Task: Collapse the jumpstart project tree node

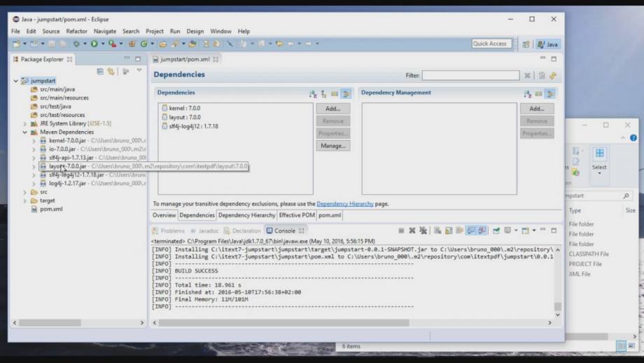Action: pos(16,81)
